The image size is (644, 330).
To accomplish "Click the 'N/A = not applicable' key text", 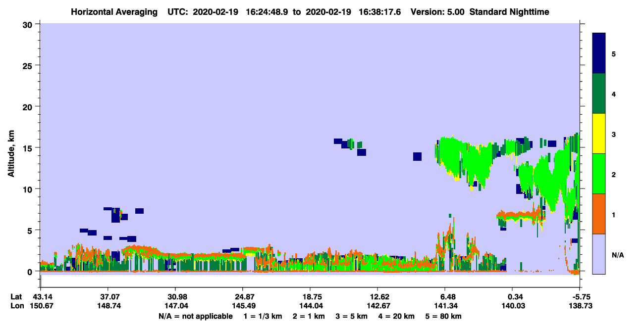I will pyautogui.click(x=195, y=316).
